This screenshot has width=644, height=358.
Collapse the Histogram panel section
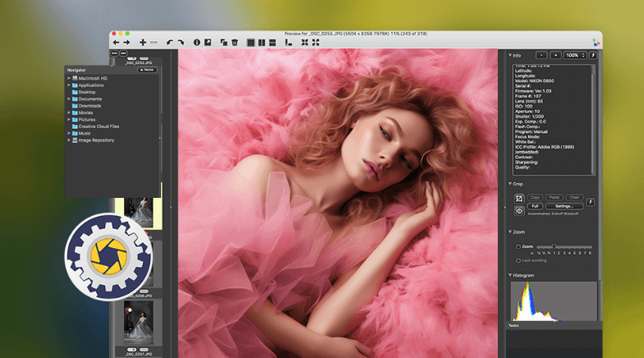click(x=509, y=275)
